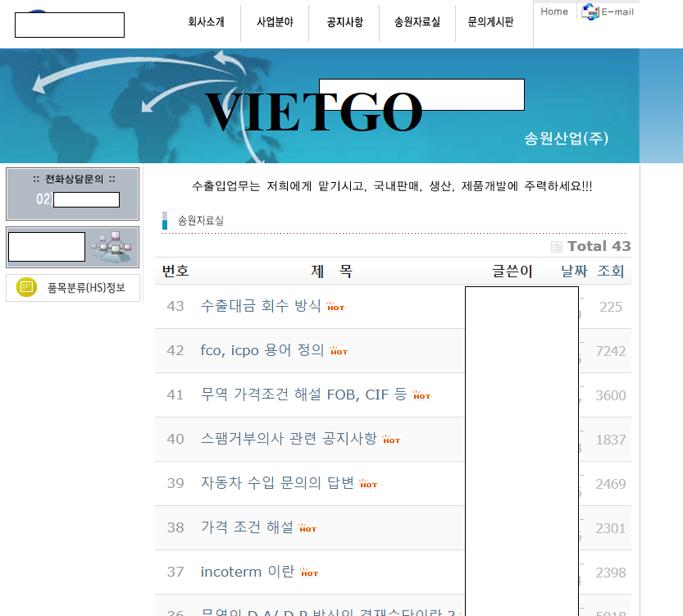Navigate to the 문의게시판 menu
This screenshot has height=616, width=683.
490,22
